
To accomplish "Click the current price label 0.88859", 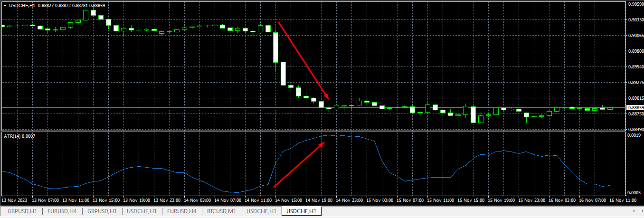I will pos(635,108).
